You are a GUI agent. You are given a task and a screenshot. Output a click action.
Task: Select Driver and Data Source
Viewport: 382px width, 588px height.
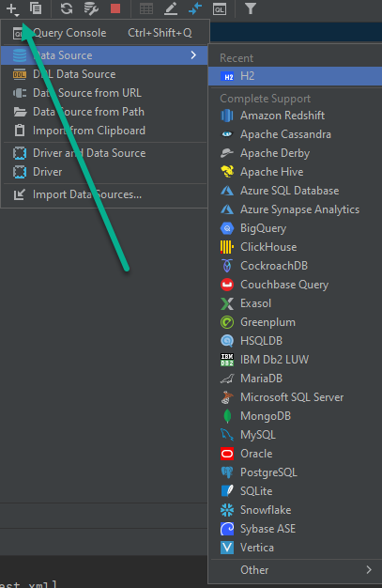(x=104, y=153)
